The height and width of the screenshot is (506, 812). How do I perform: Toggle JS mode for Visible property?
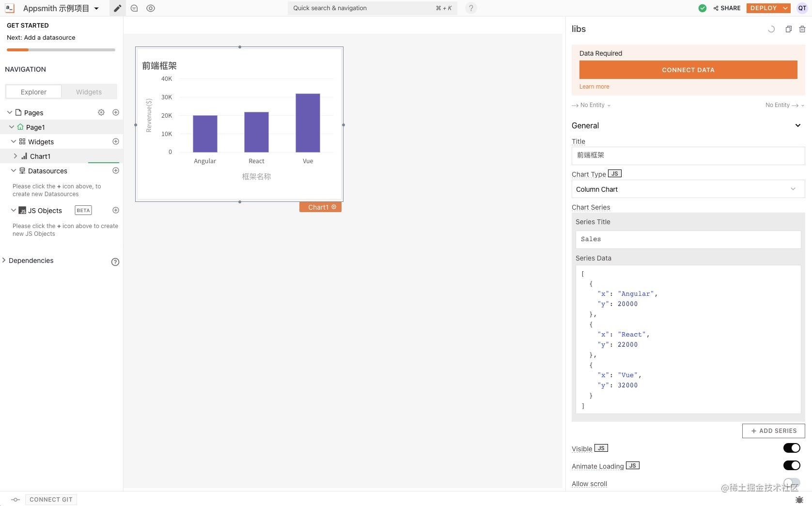pyautogui.click(x=601, y=448)
